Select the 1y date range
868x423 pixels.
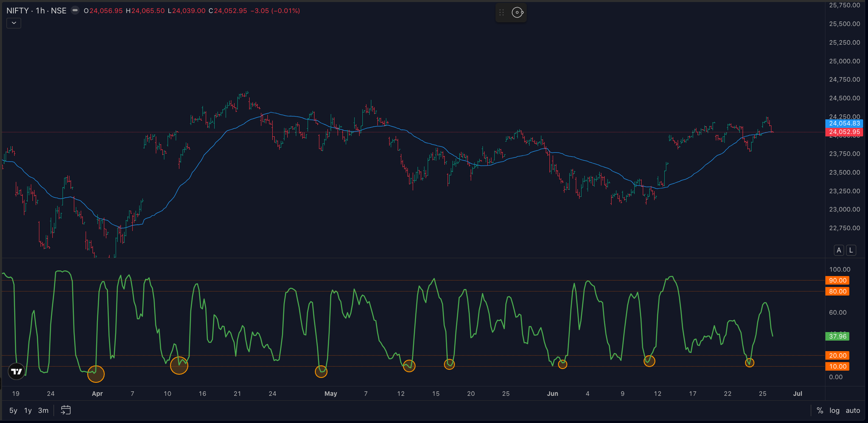(x=28, y=410)
